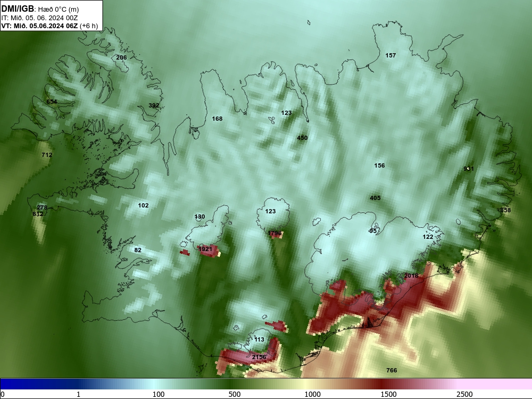Click the 'Hæð 0°C (m)' label

(59, 10)
